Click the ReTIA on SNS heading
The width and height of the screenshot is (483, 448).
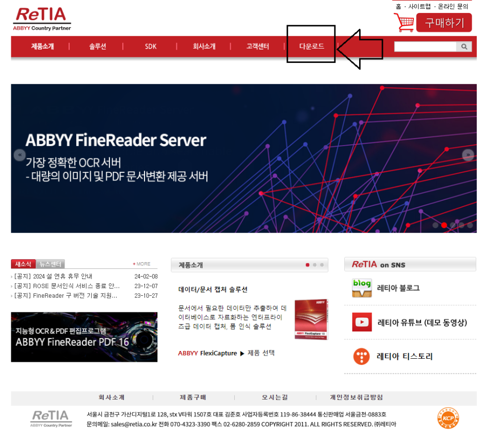(379, 265)
